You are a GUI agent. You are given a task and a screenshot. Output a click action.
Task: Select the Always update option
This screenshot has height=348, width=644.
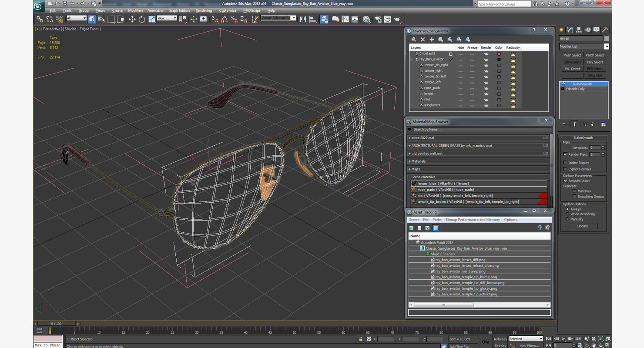(x=567, y=209)
